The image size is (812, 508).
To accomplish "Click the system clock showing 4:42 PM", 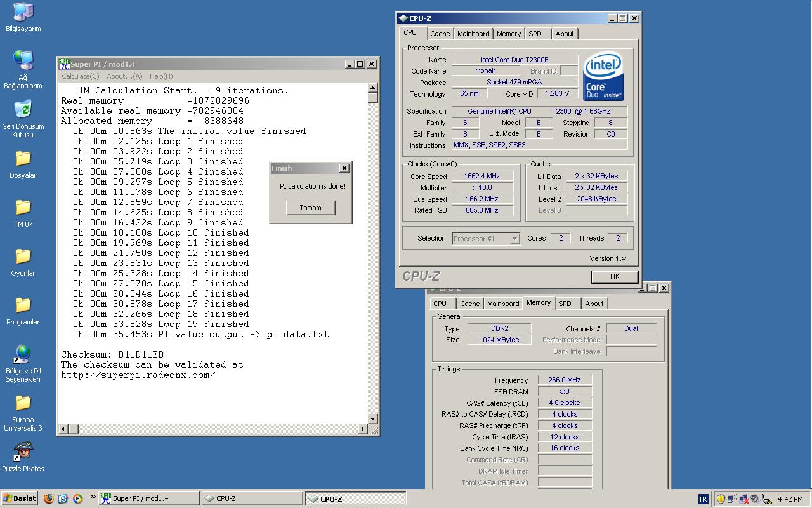I will click(x=790, y=499).
